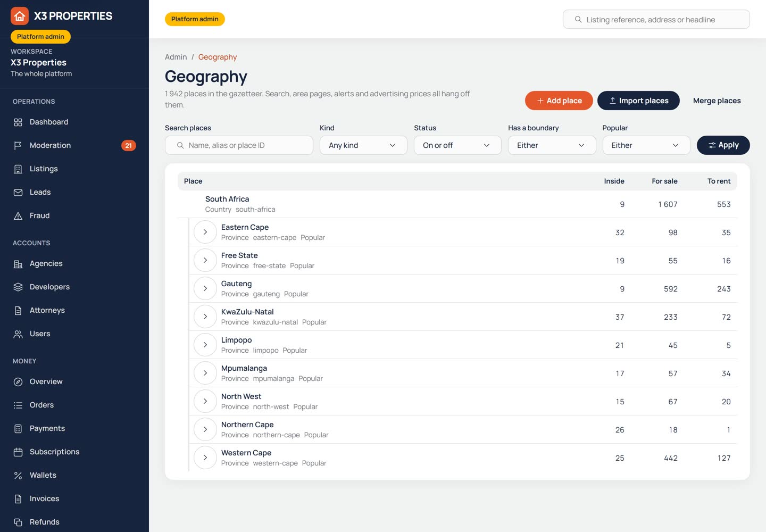This screenshot has width=766, height=532.
Task: Expand the Eastern Cape province row
Action: click(x=205, y=232)
